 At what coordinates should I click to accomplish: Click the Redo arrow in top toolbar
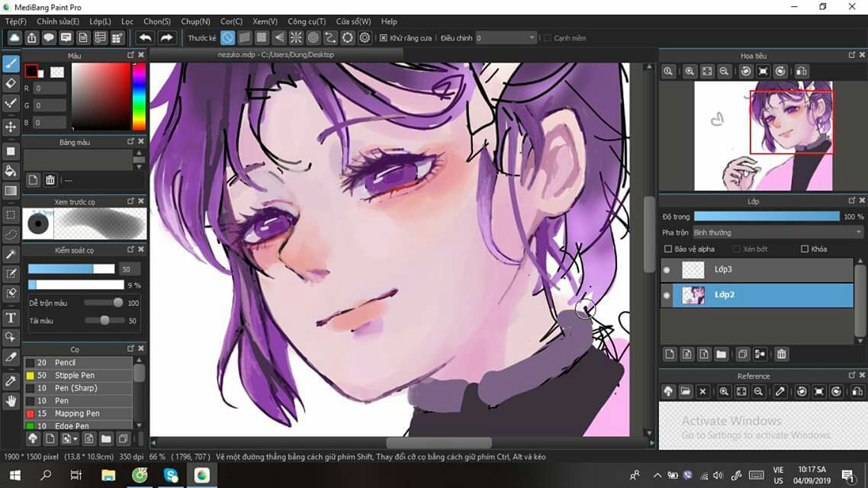click(x=166, y=37)
